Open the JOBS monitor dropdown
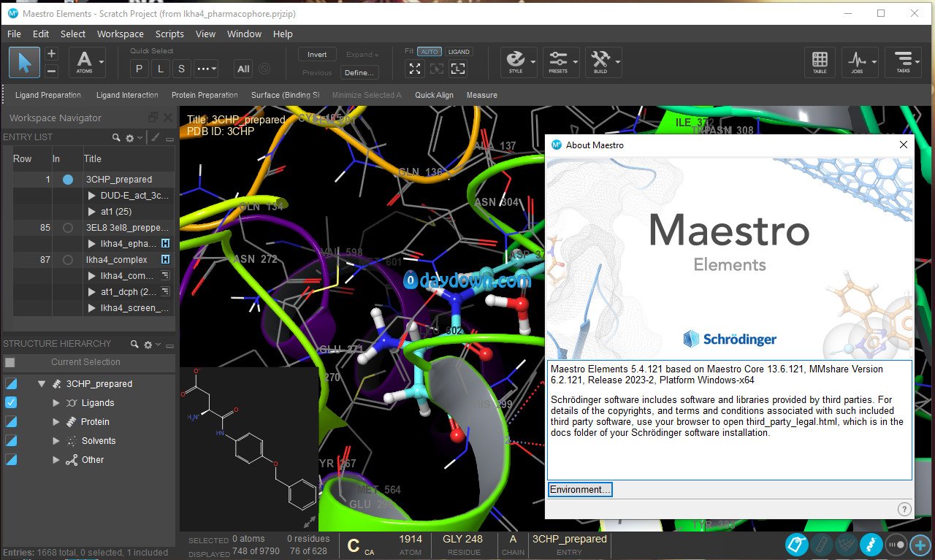This screenshot has height=560, width=935. click(x=860, y=62)
